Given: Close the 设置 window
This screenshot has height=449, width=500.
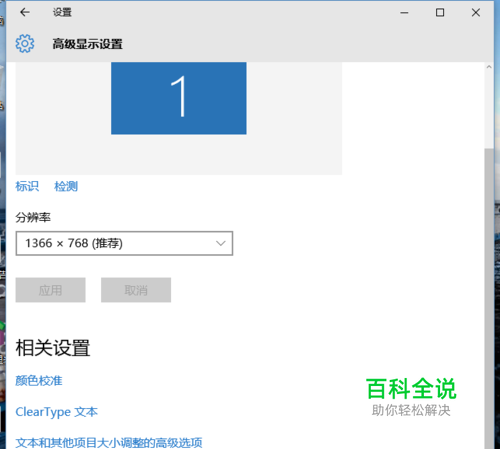Looking at the screenshot, I should 476,13.
